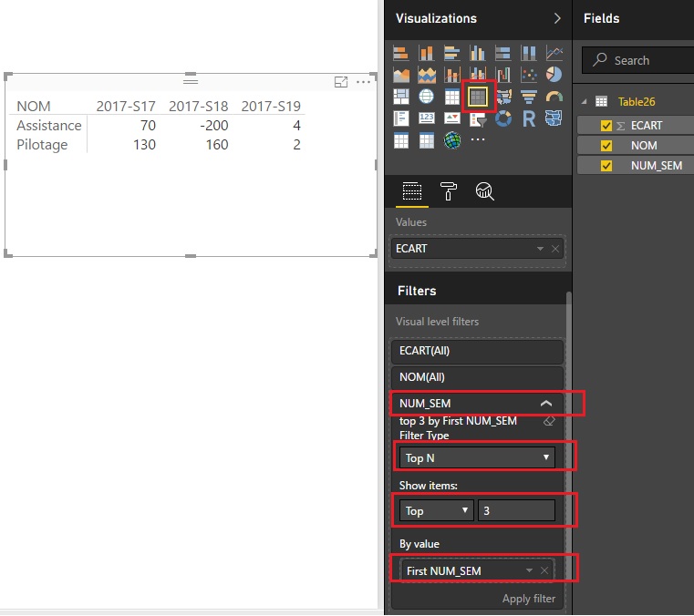Viewport: 694px width, 616px height.
Task: Select line and clustered column chart
Action: point(478,75)
